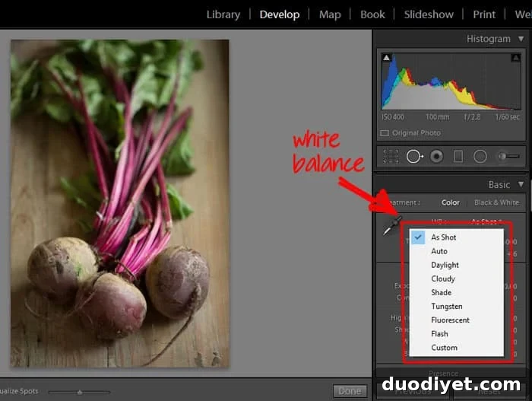Collapse the Histogram panel
Screen dimensions: 532x401
coord(521,39)
